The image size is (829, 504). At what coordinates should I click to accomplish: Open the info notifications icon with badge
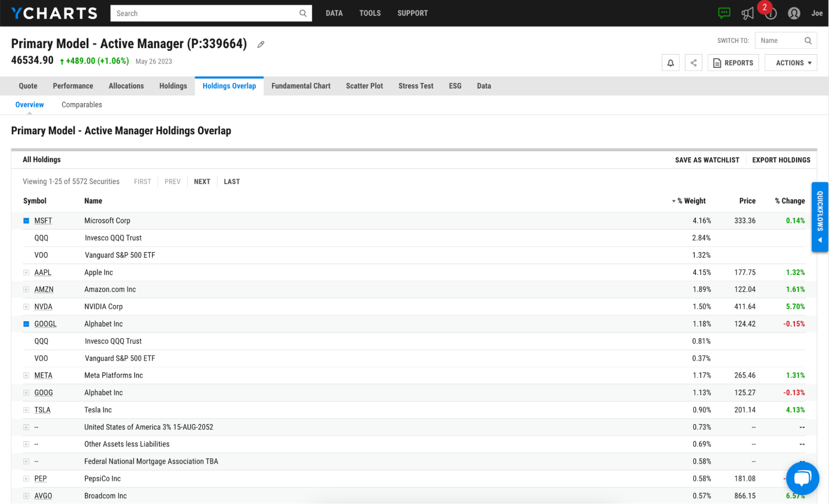pyautogui.click(x=771, y=14)
